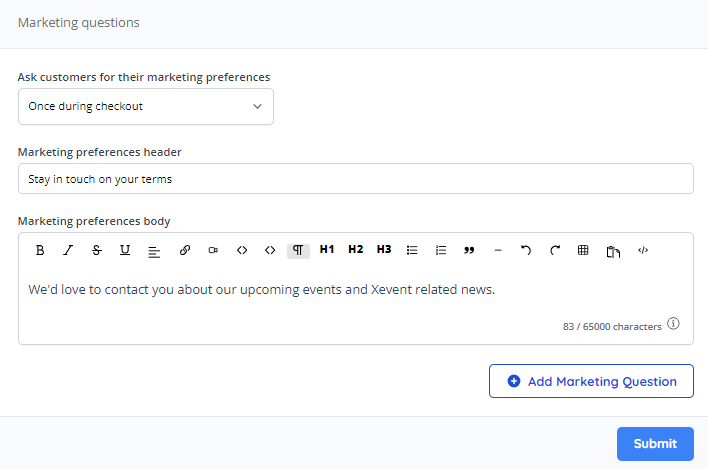Image resolution: width=708 pixels, height=469 pixels.
Task: Toggle the paragraph format button
Action: [x=298, y=250]
